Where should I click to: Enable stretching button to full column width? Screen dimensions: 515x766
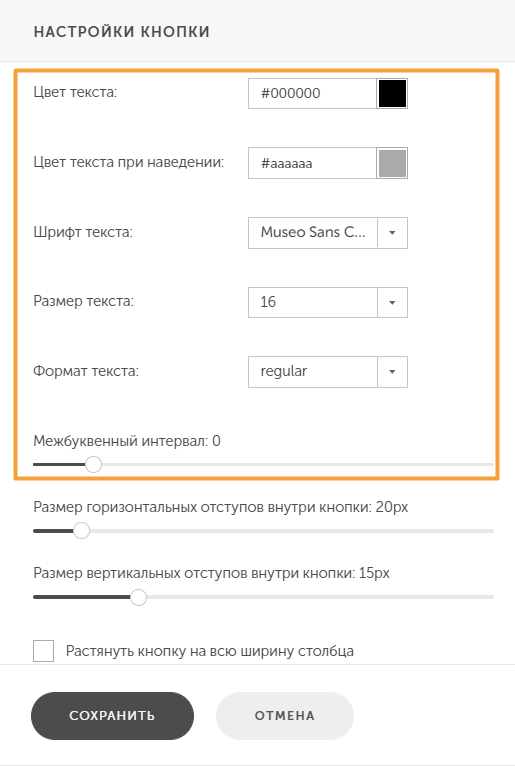coord(43,651)
